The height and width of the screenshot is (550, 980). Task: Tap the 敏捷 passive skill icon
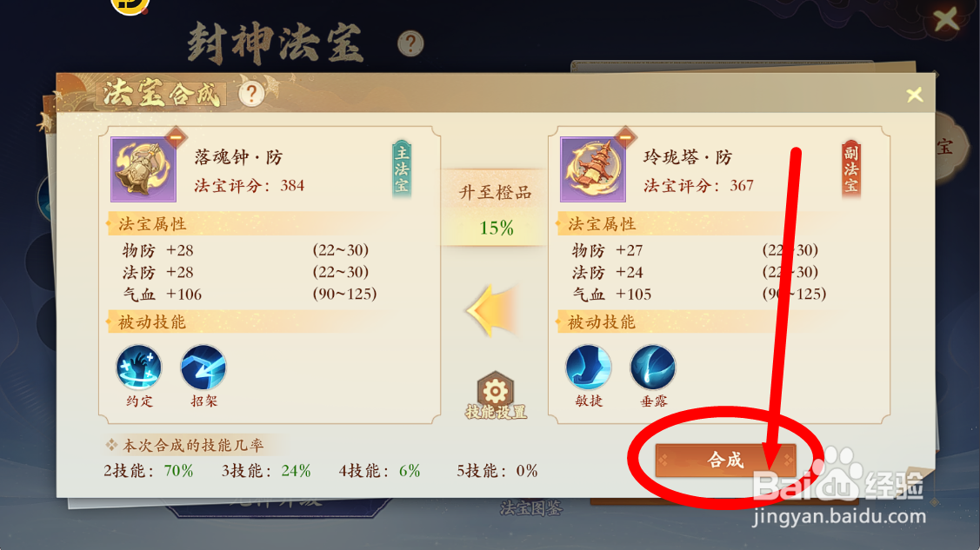point(588,368)
